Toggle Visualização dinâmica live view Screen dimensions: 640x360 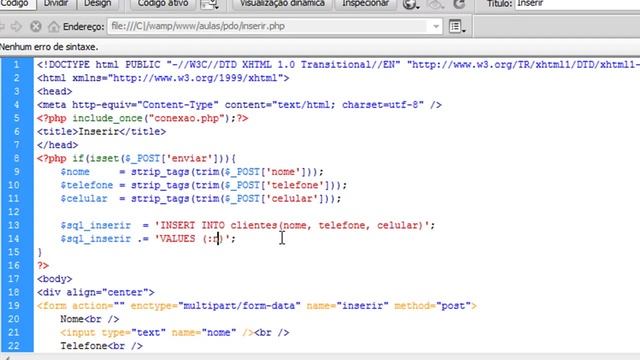(282, 4)
